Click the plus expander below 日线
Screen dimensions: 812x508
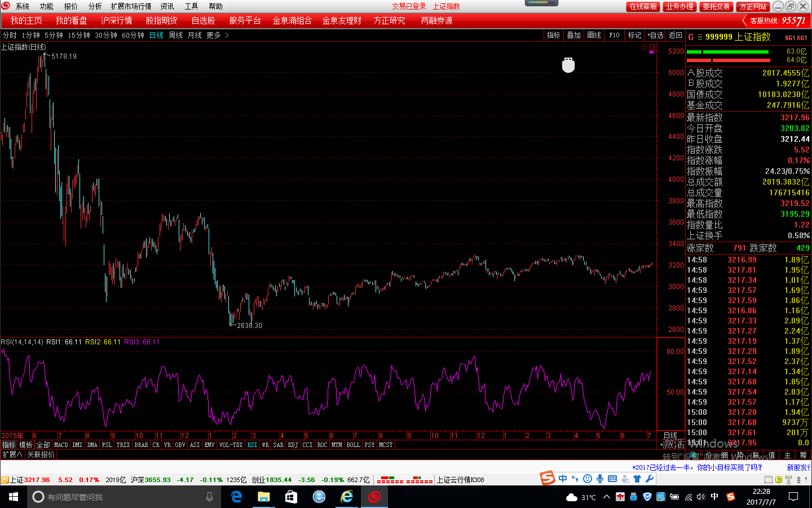click(661, 445)
